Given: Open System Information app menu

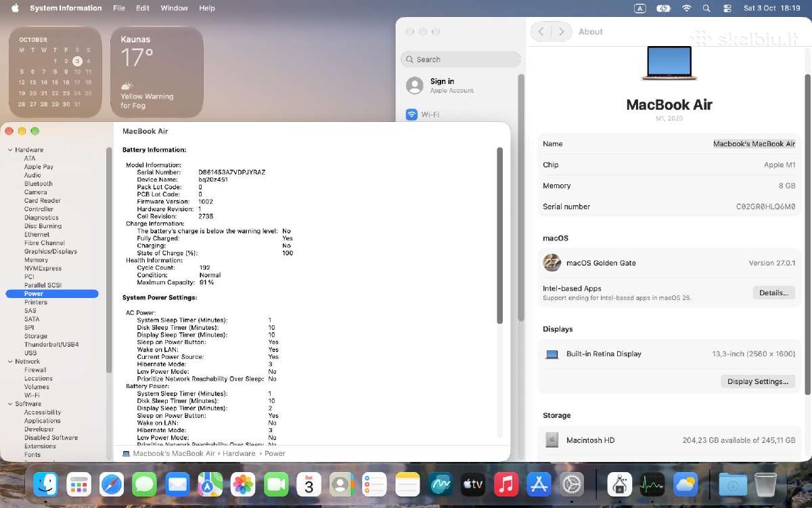Looking at the screenshot, I should coord(66,8).
